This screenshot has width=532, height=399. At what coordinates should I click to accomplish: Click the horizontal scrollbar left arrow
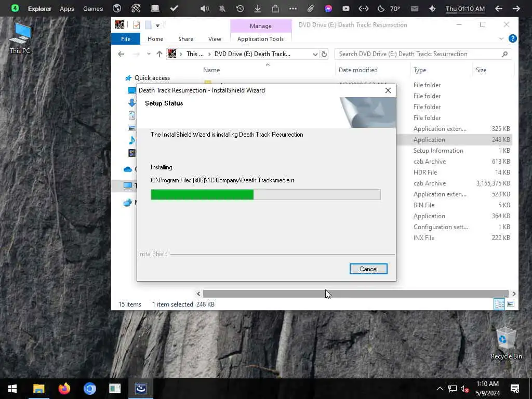[198, 294]
